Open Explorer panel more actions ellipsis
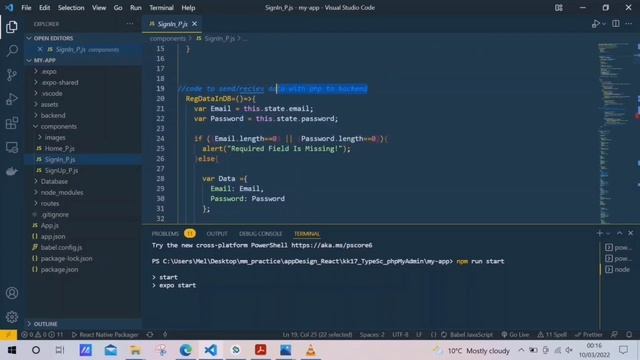 [130, 24]
